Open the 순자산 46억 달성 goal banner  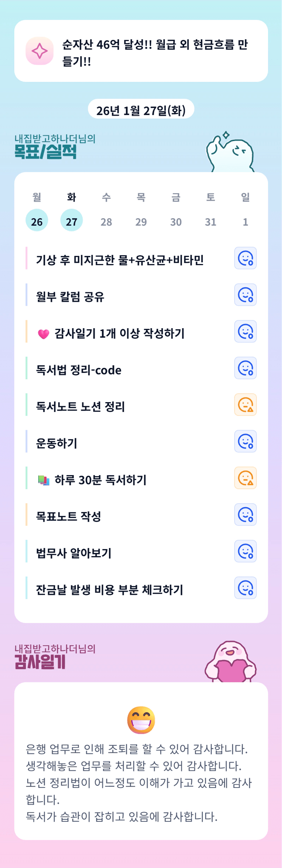click(155, 52)
